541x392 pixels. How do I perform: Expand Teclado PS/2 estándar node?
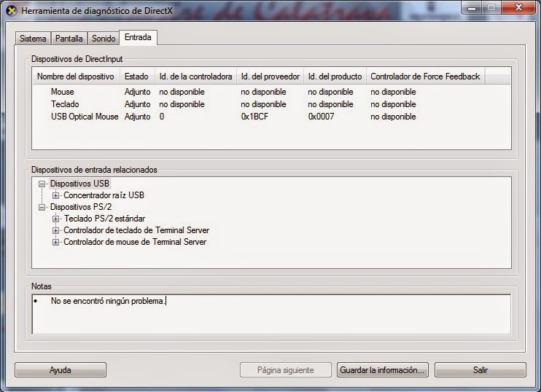tap(55, 219)
